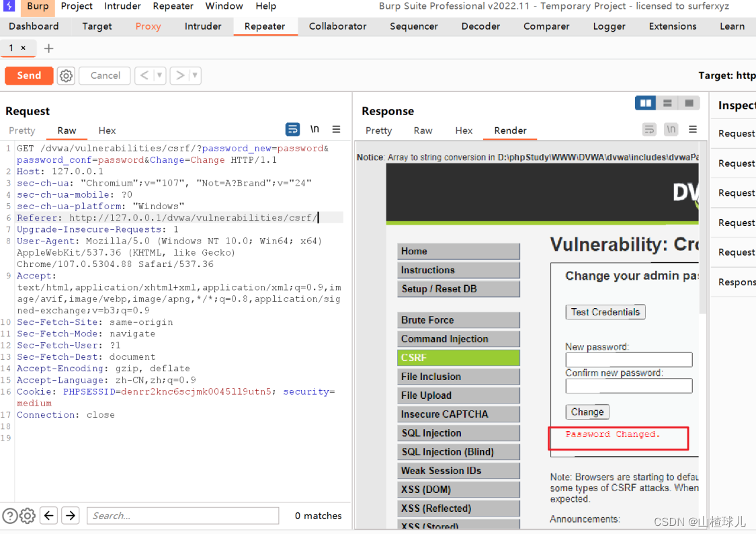756x534 pixels.
Task: Open history dropdown beside back arrow
Action: click(159, 76)
